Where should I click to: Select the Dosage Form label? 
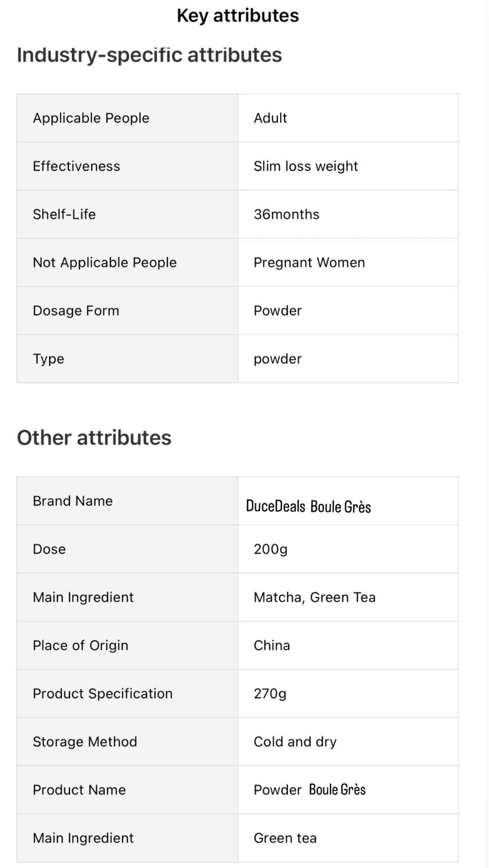76,311
